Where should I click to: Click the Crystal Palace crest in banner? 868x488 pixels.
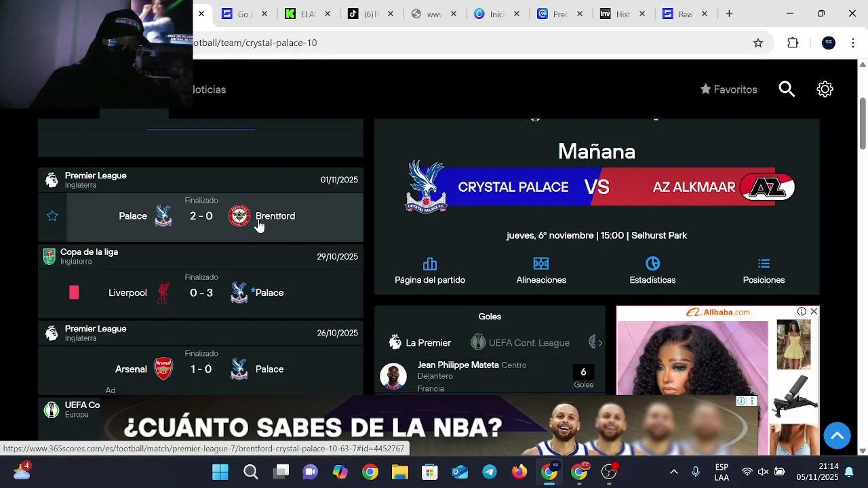pos(426,186)
